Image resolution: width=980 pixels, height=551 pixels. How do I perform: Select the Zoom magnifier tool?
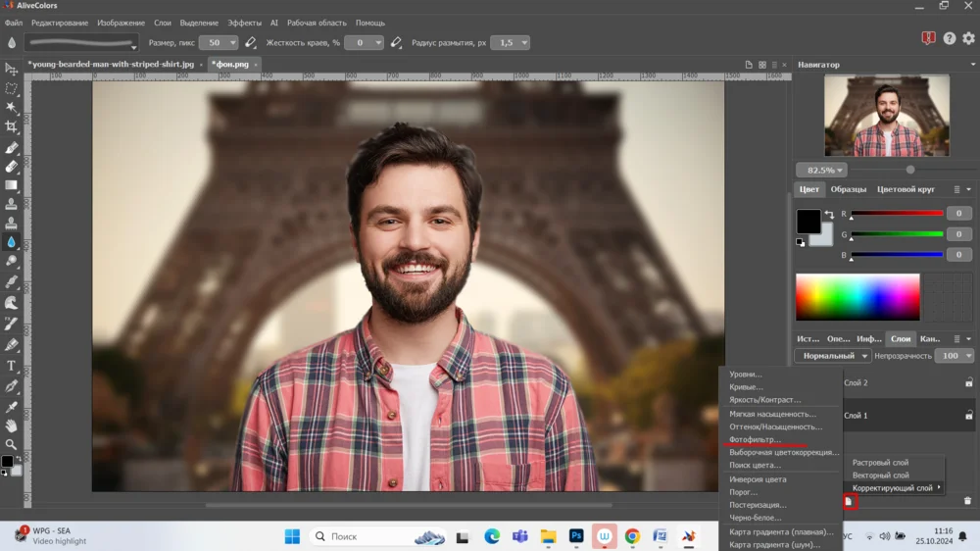pyautogui.click(x=11, y=445)
